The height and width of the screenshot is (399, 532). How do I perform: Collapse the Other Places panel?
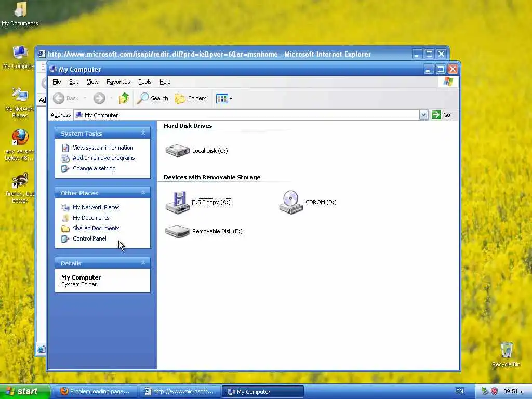click(143, 193)
